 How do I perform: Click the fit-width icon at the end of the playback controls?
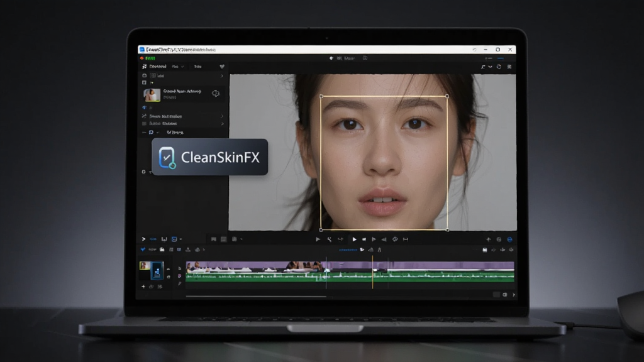[406, 239]
